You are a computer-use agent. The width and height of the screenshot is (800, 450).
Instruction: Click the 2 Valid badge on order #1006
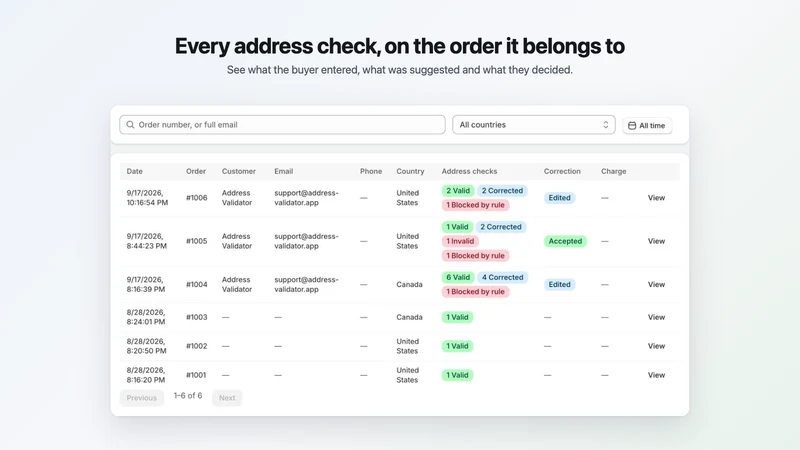click(458, 191)
